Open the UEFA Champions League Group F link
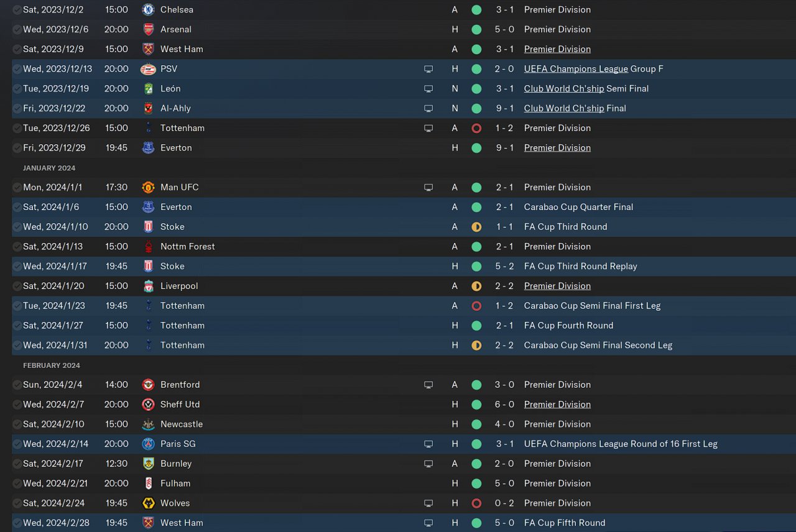 (x=576, y=69)
